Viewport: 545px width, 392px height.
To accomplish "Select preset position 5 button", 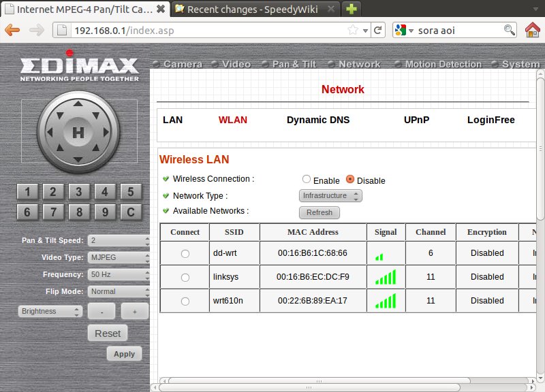I will [x=131, y=192].
